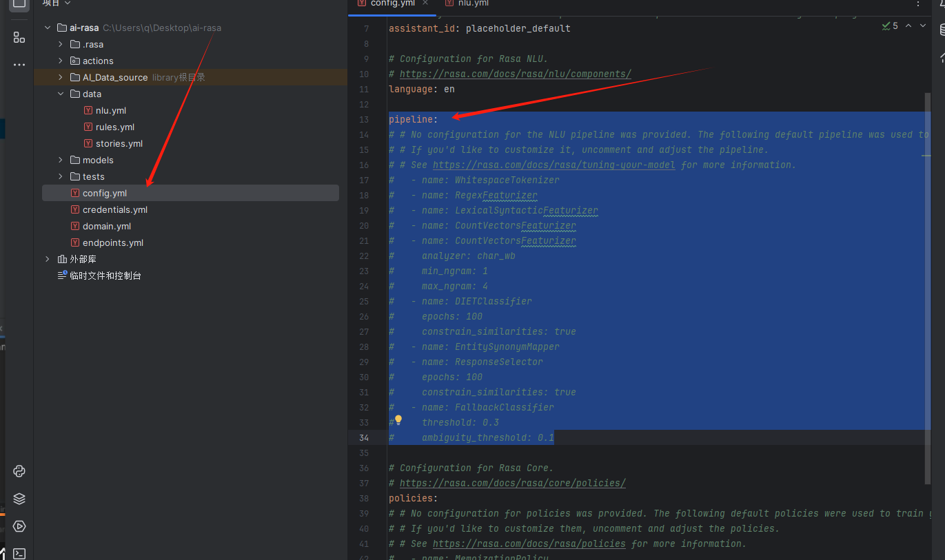945x560 pixels.
Task: Expand the .rasa folder
Action: [61, 44]
